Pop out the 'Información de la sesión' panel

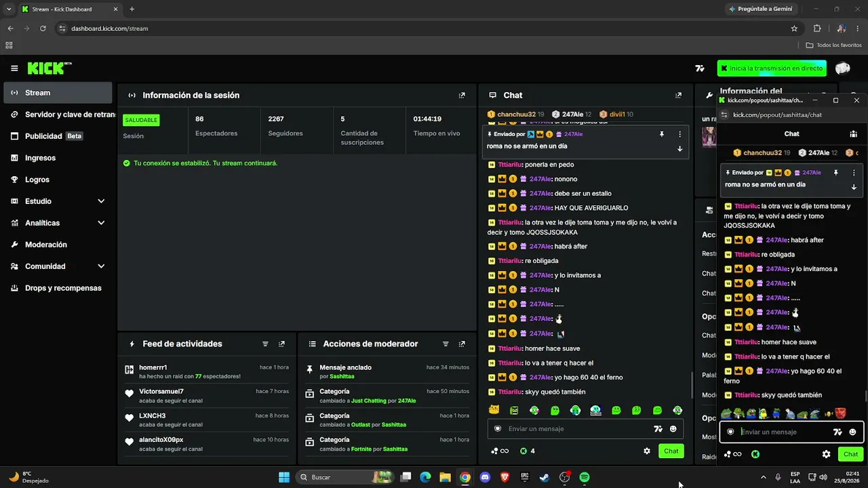point(462,96)
